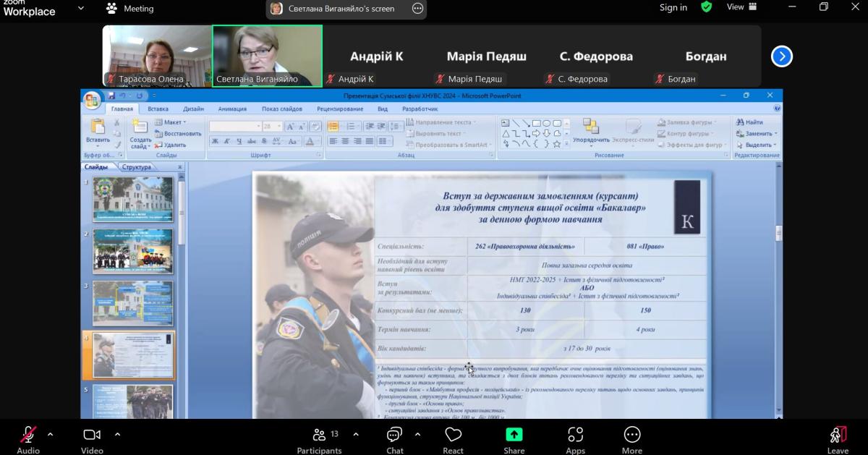This screenshot has height=455, width=868.
Task: Click the Вставить paste icon
Action: [98, 127]
